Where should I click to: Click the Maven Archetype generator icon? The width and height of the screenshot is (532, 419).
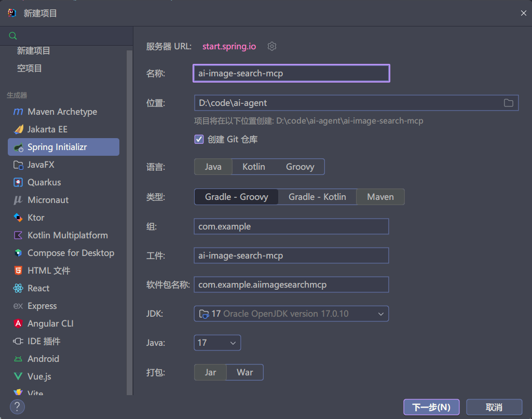click(18, 112)
